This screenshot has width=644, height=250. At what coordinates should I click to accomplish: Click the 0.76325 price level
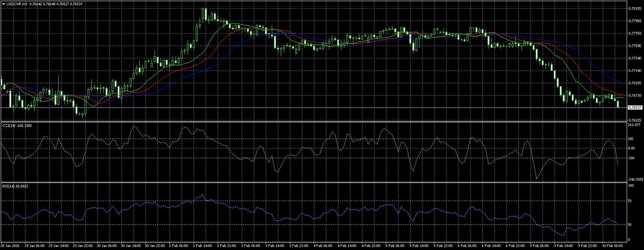(x=635, y=120)
